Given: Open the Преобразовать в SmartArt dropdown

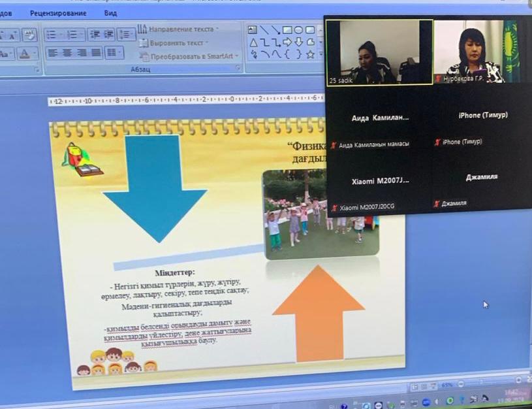Looking at the screenshot, I should (190, 56).
